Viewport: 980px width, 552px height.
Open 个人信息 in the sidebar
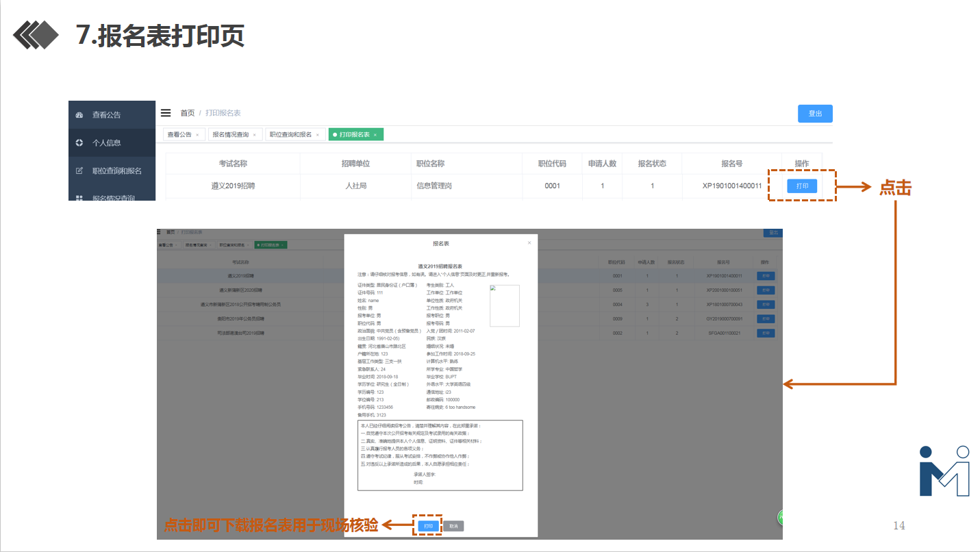(107, 143)
